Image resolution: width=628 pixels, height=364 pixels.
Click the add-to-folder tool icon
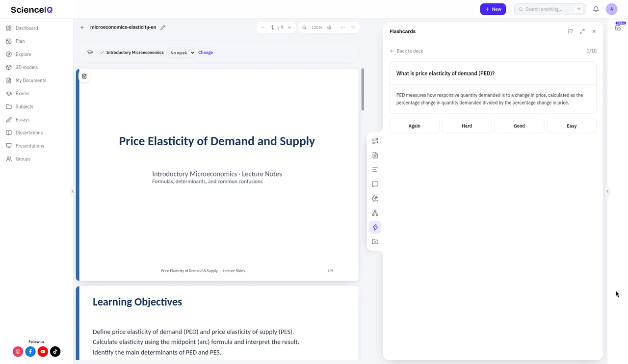375,242
